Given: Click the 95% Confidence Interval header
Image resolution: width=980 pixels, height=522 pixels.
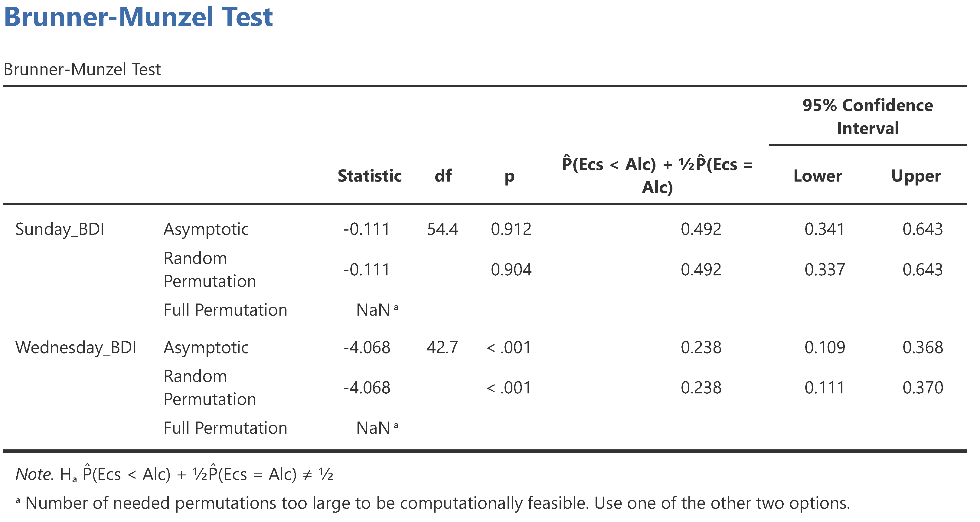Looking at the screenshot, I should [x=867, y=117].
